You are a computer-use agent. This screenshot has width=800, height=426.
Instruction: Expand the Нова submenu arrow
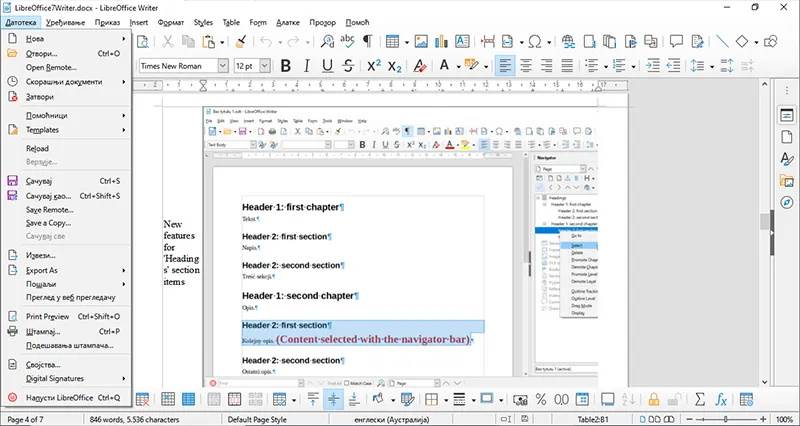click(x=123, y=39)
